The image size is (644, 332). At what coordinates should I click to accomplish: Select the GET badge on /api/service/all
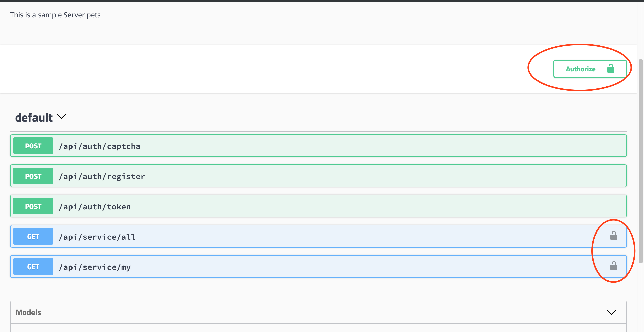coord(33,236)
